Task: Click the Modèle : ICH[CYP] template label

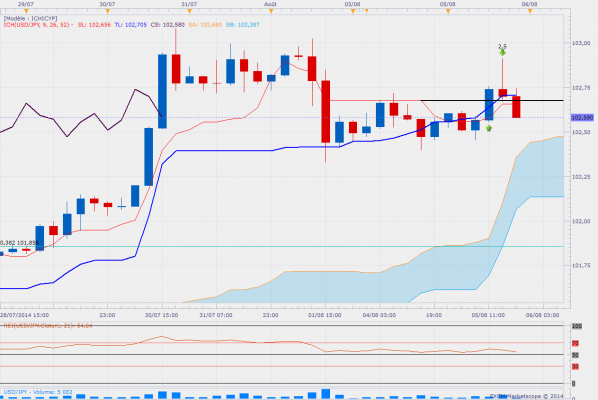Action: pyautogui.click(x=30, y=18)
